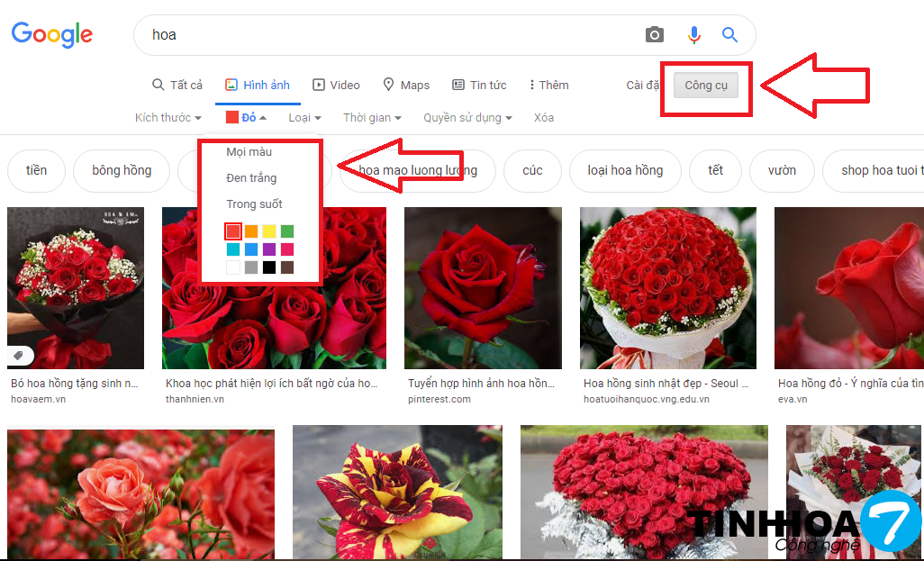This screenshot has height=561, width=924.
Task: Open the Maps tab with pin icon
Action: [406, 85]
